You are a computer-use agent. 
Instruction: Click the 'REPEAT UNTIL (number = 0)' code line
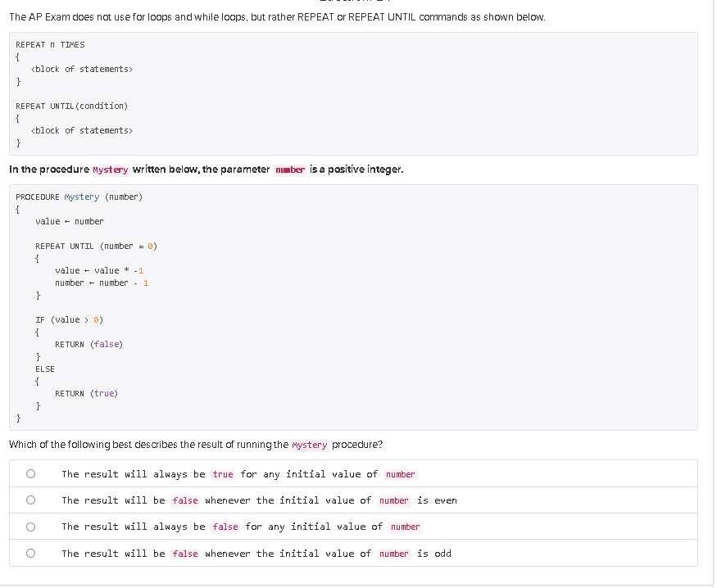click(97, 247)
